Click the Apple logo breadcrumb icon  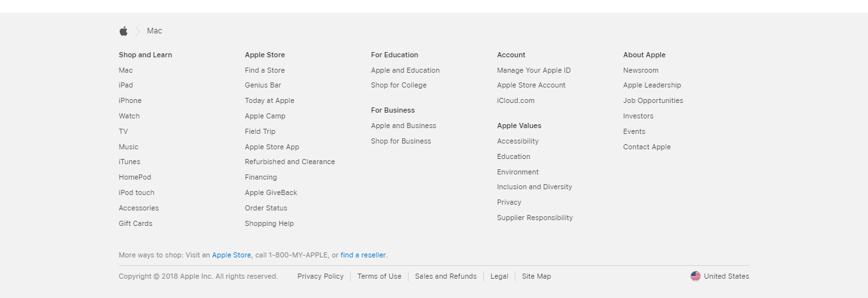point(124,31)
